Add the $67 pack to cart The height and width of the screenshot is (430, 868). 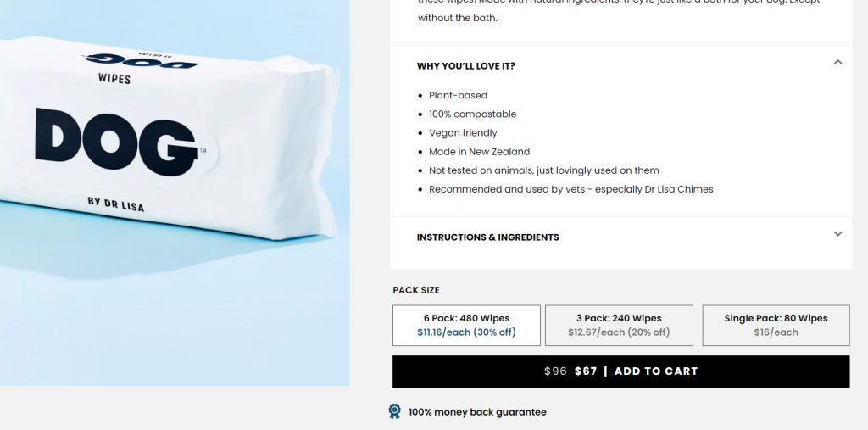pyautogui.click(x=620, y=371)
